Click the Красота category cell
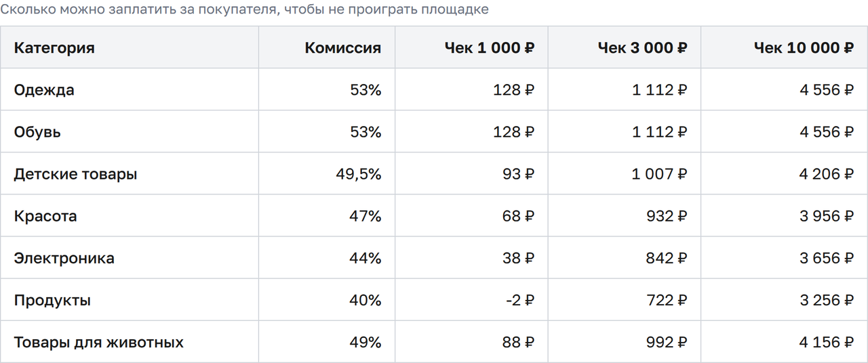This screenshot has width=868, height=363. coord(45,216)
